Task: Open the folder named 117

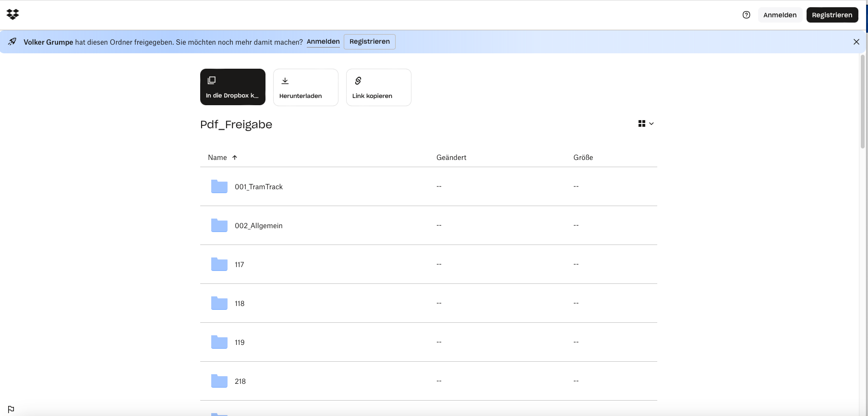Action: click(240, 265)
